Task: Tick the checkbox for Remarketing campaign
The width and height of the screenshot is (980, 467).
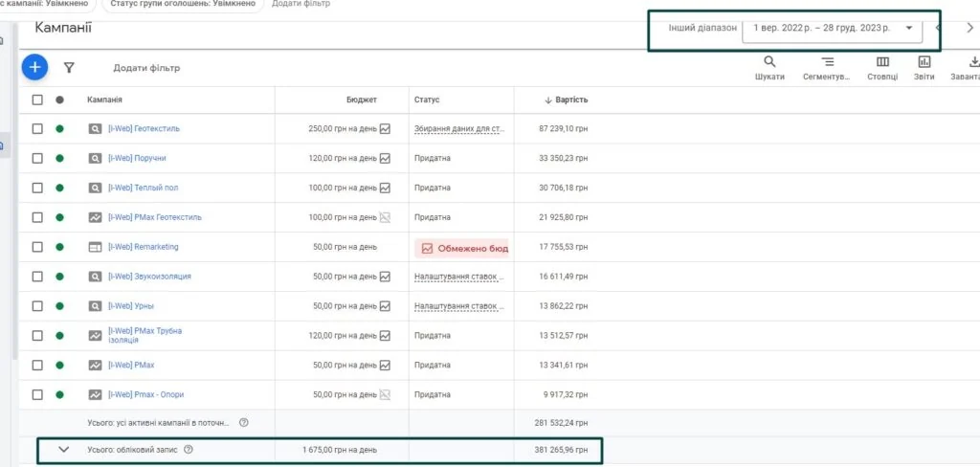Action: [x=37, y=247]
